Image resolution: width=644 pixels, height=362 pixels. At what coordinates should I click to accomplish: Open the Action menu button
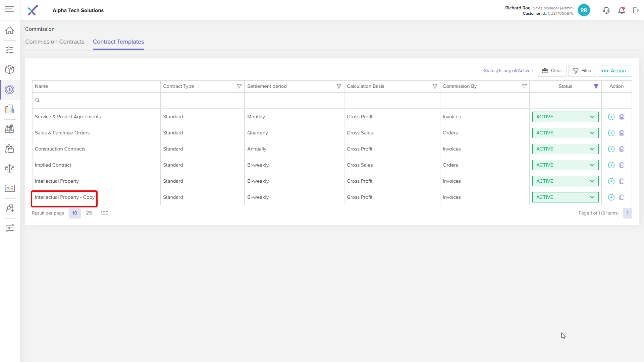614,71
